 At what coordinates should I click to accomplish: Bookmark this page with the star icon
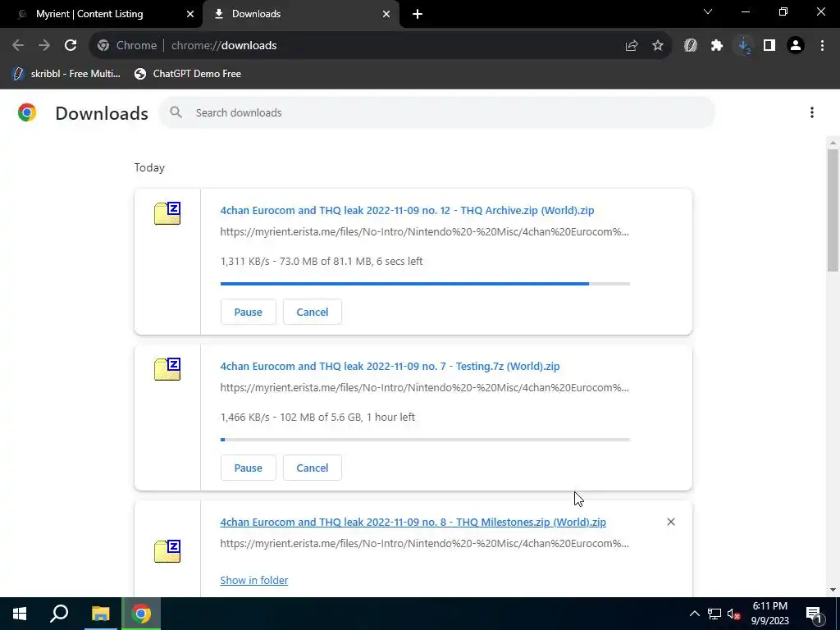pos(658,46)
